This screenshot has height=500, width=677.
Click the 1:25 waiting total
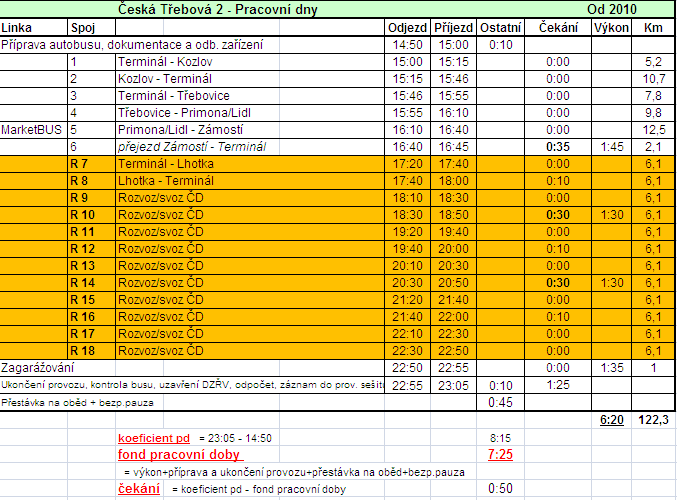point(558,385)
